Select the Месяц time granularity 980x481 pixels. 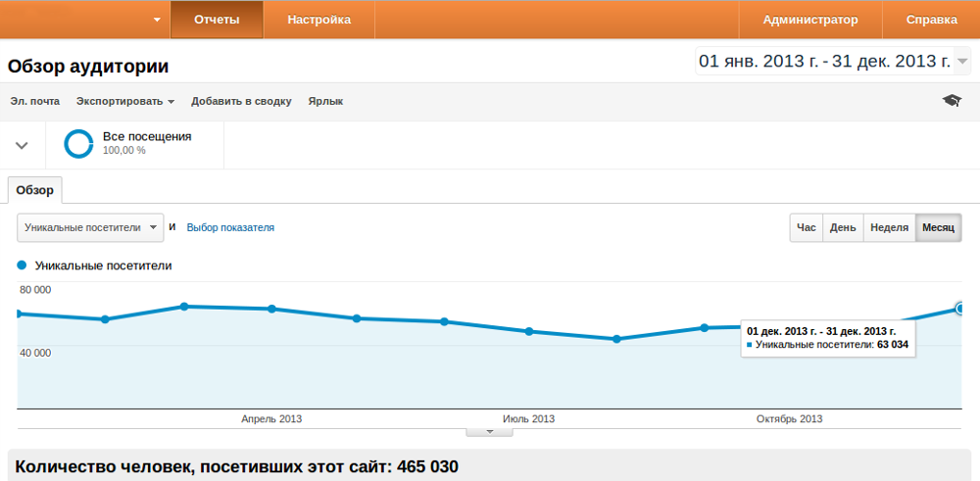tap(938, 227)
